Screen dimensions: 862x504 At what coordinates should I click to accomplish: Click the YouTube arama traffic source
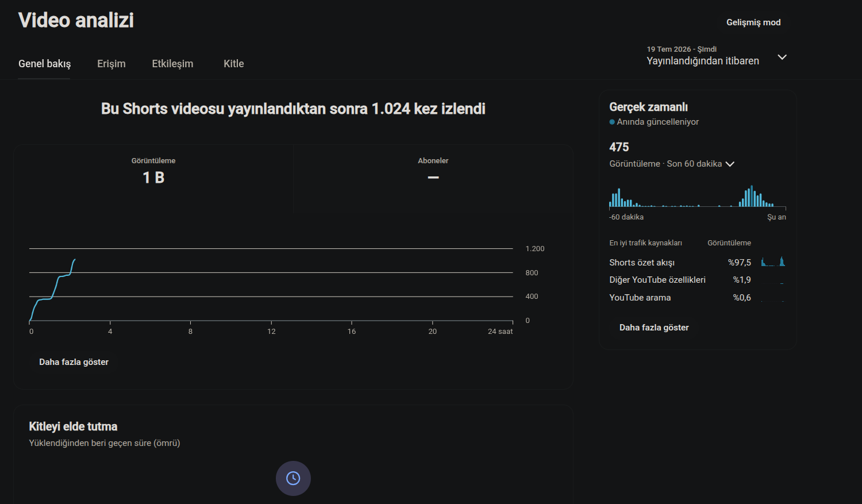click(640, 298)
